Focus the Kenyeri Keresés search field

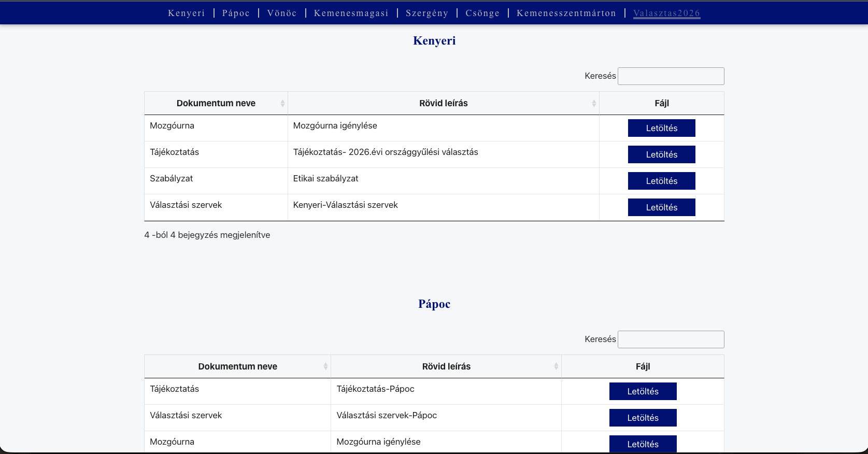671,76
